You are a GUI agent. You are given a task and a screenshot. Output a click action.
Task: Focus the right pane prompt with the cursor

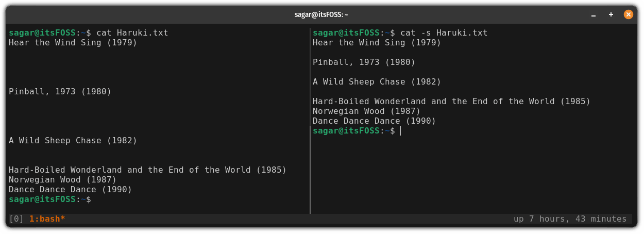tap(400, 131)
